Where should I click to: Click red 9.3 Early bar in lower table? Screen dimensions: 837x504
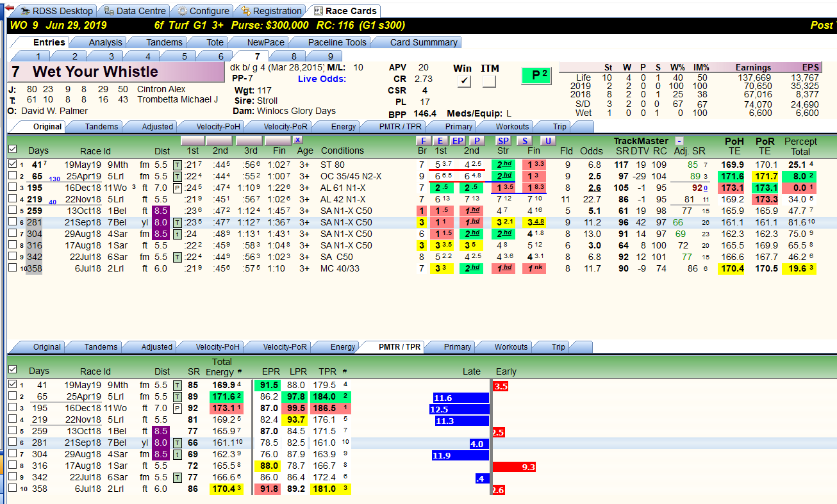pos(514,467)
